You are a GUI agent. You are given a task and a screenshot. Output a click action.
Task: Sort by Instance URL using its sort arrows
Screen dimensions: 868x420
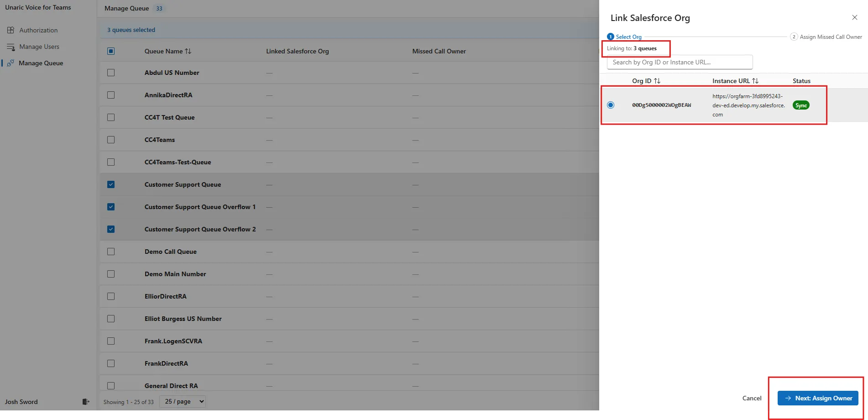coord(755,81)
